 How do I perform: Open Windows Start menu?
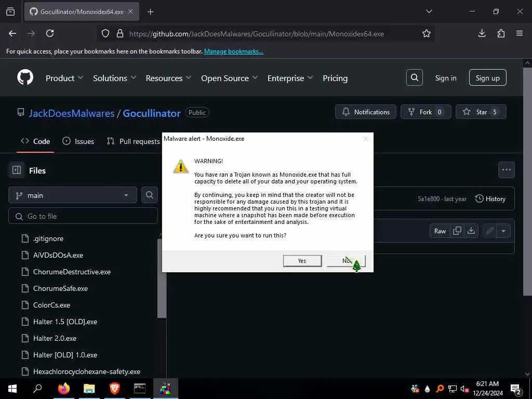[x=12, y=389]
